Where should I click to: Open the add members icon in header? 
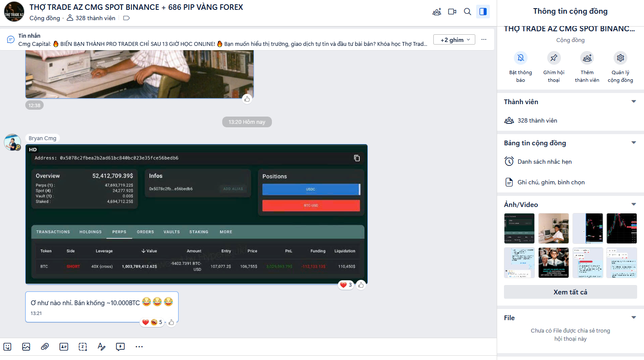point(437,12)
